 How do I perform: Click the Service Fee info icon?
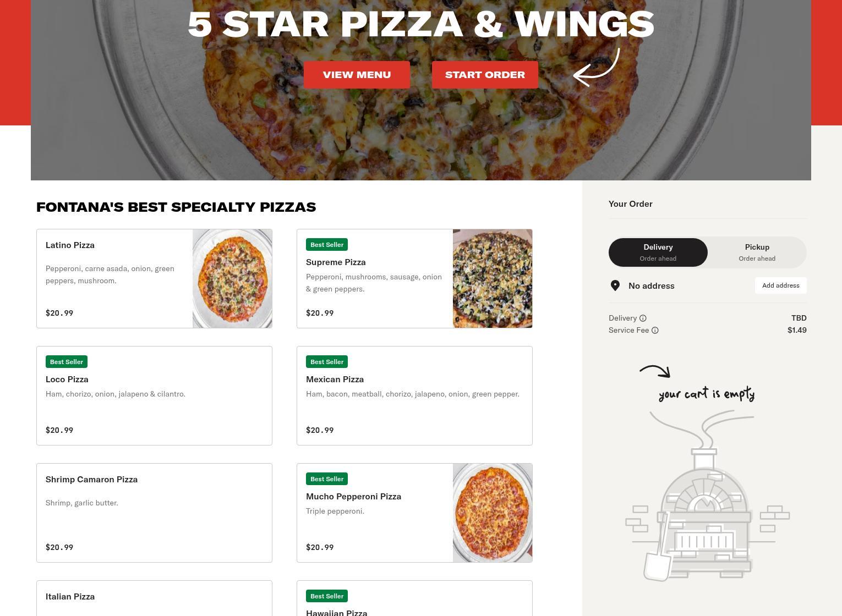[655, 330]
